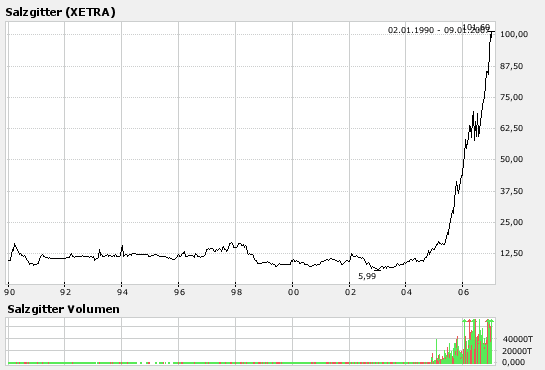The width and height of the screenshot is (545, 370).
Task: Click the 37,50 price axis label
Action: coord(511,191)
